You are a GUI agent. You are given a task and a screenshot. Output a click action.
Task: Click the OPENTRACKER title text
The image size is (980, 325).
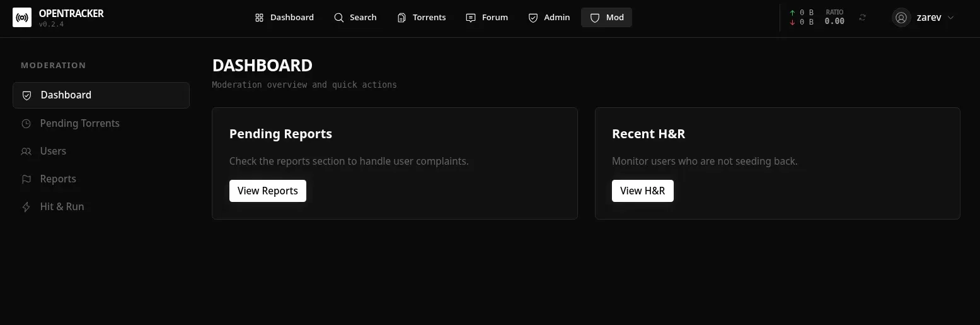[x=71, y=13]
